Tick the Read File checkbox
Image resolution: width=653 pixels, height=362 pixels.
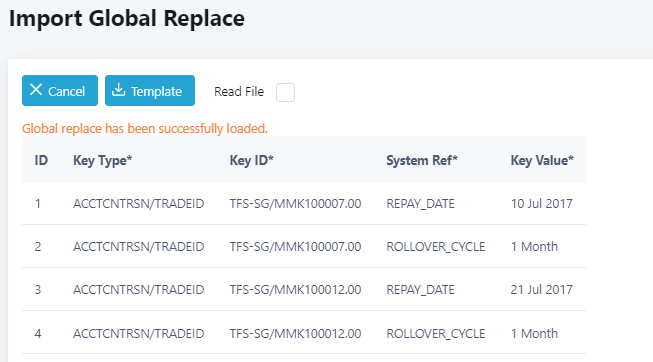tap(285, 92)
